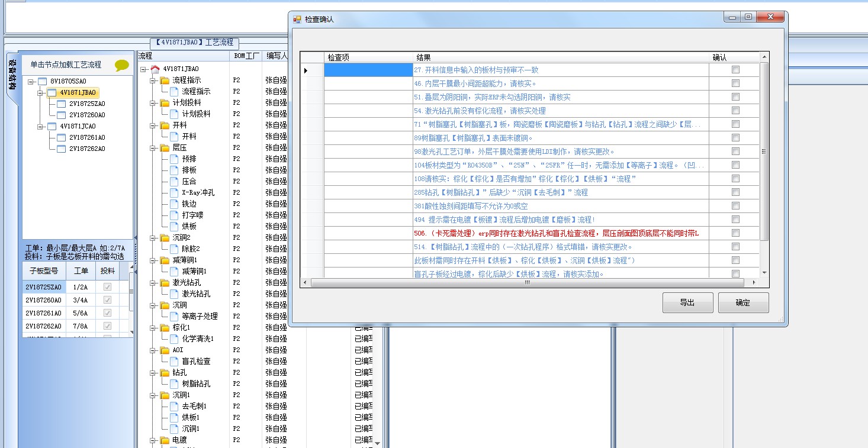Check the confirm box for item 51 叠层为阴阳铜
Image resolution: width=868 pixels, height=448 pixels.
pyautogui.click(x=735, y=97)
